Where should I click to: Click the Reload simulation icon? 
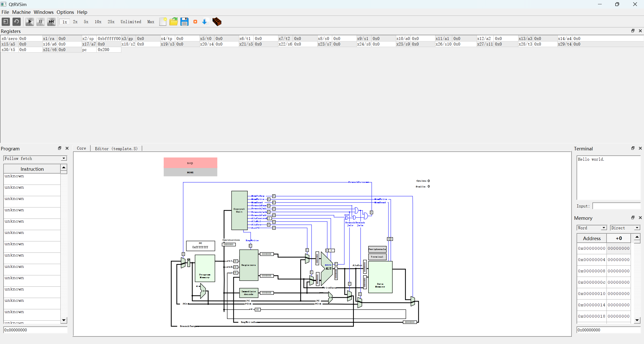click(17, 22)
